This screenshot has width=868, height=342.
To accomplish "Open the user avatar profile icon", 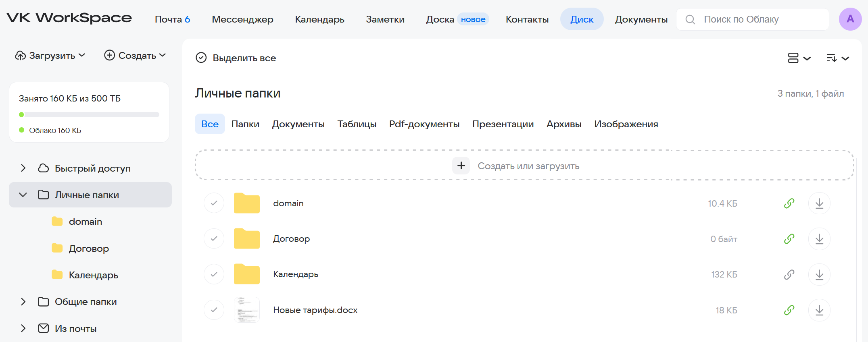I will (x=850, y=19).
